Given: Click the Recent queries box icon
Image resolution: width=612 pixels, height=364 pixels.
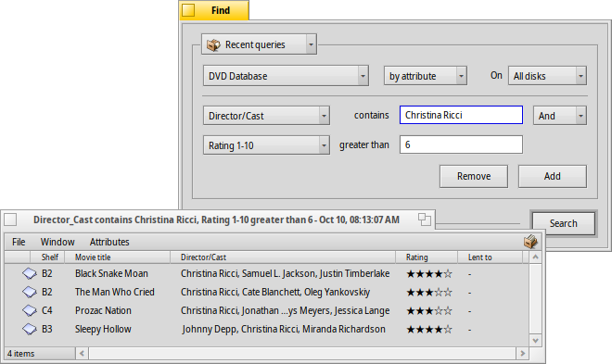Looking at the screenshot, I should click(x=213, y=44).
